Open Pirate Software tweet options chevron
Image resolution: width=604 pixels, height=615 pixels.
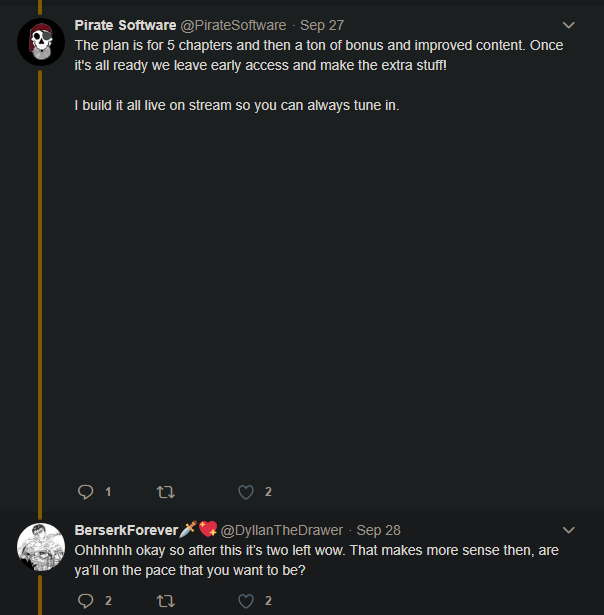(569, 25)
